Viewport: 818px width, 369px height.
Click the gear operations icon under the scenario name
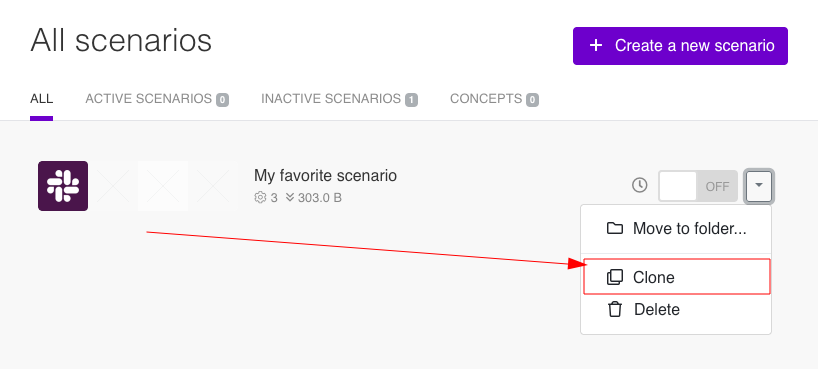259,198
